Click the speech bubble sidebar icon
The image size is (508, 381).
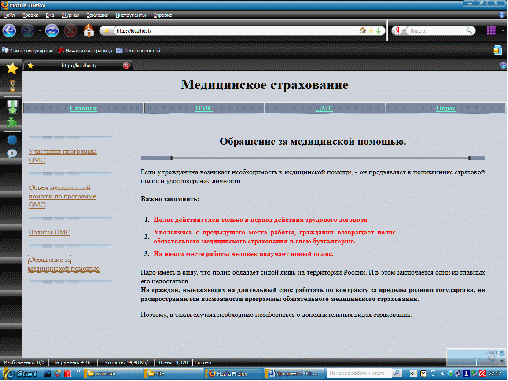tap(12, 153)
